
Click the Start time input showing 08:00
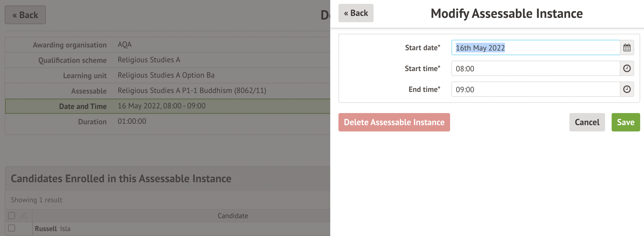tap(535, 68)
